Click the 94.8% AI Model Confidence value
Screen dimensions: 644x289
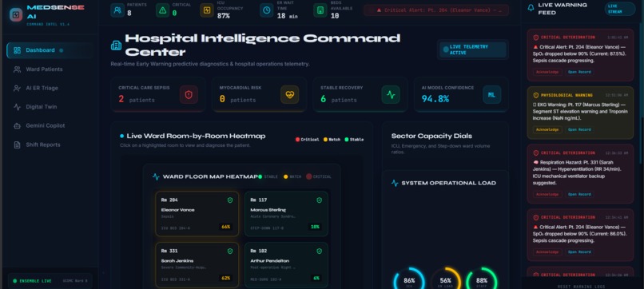[435, 99]
